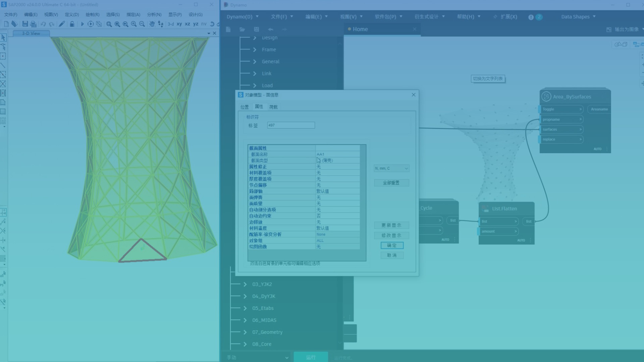Screen dimensions: 644x362
Task: Select the Pan hand tool
Action: pyautogui.click(x=152, y=24)
